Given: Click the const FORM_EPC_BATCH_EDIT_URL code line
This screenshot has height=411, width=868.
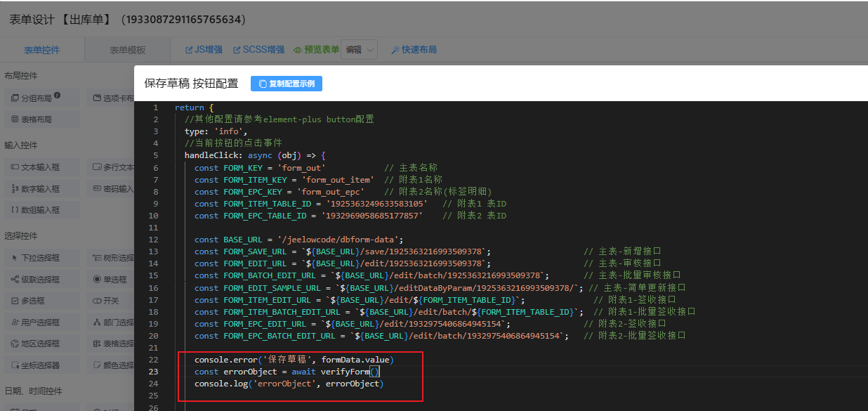Looking at the screenshot, I should (x=440, y=336).
